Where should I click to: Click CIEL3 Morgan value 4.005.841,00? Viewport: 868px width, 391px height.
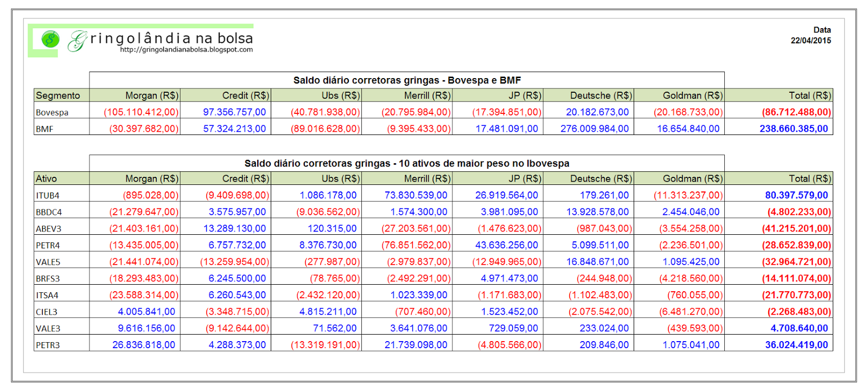[x=146, y=312]
